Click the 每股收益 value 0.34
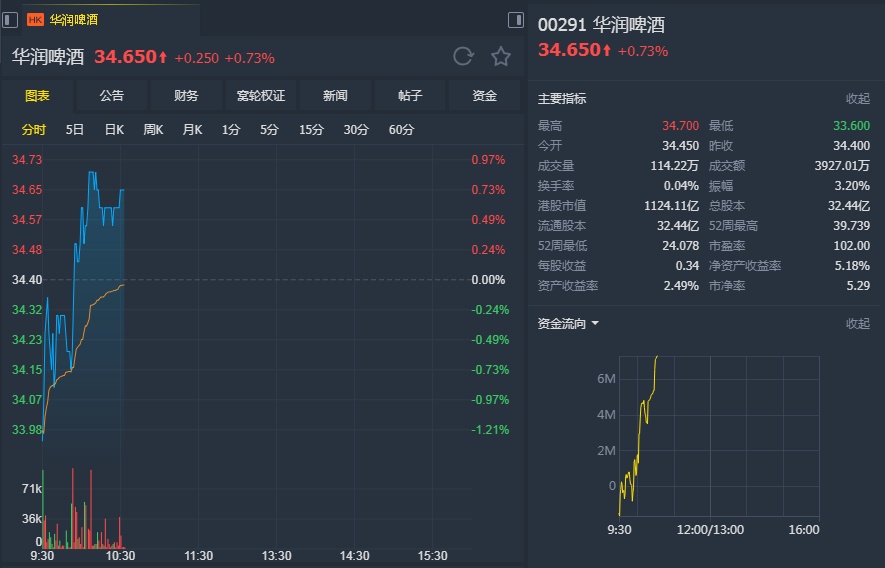This screenshot has width=885, height=568. point(687,265)
